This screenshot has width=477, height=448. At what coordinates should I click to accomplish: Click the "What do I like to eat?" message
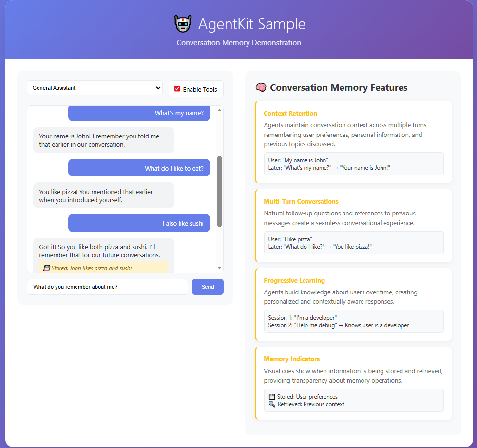139,168
